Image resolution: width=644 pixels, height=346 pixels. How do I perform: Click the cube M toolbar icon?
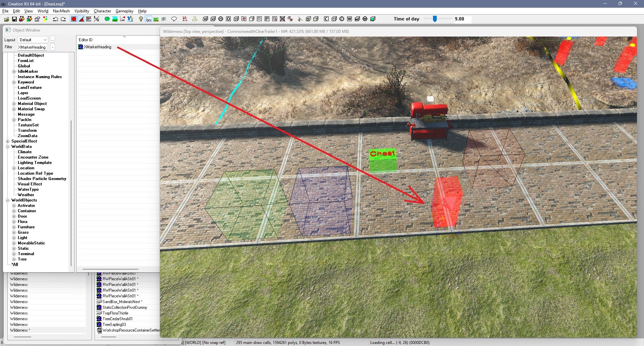point(213,19)
